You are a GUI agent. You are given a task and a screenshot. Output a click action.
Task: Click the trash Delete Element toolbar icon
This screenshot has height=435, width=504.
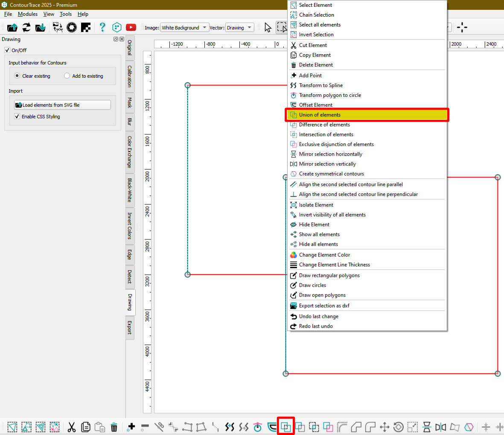[114, 426]
